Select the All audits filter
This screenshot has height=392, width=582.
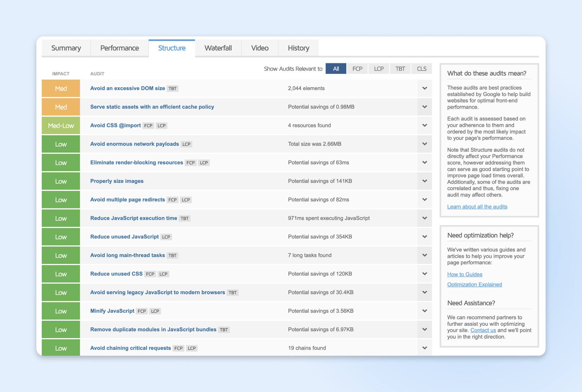336,69
